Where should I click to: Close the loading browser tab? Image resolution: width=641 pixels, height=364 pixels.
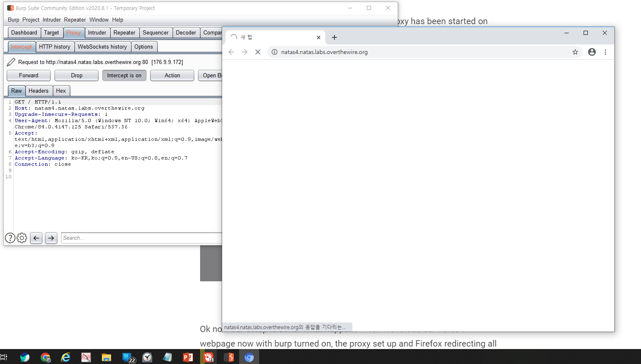point(319,37)
